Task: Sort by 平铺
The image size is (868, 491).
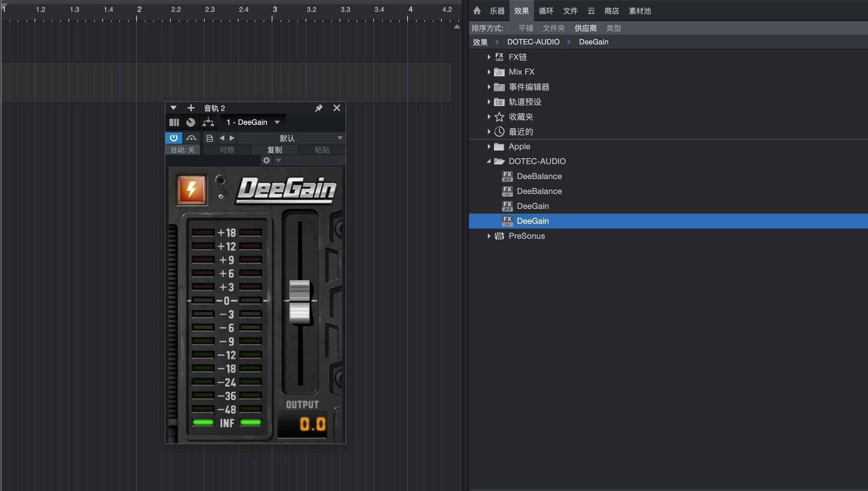Action: 525,28
